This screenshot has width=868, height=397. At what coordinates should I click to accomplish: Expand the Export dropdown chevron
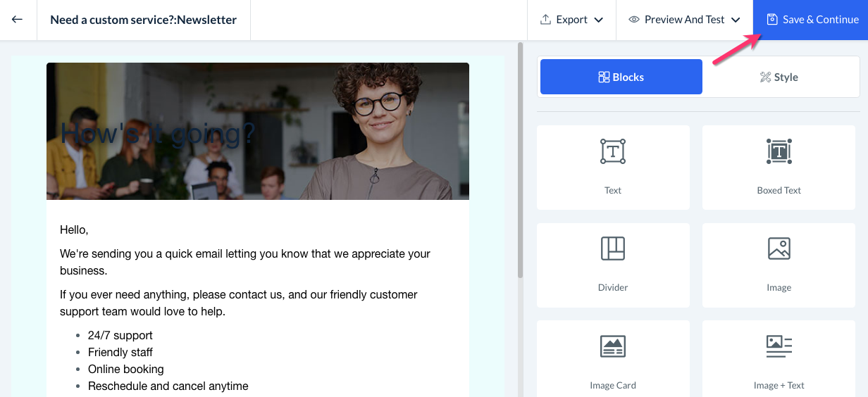[x=599, y=20]
